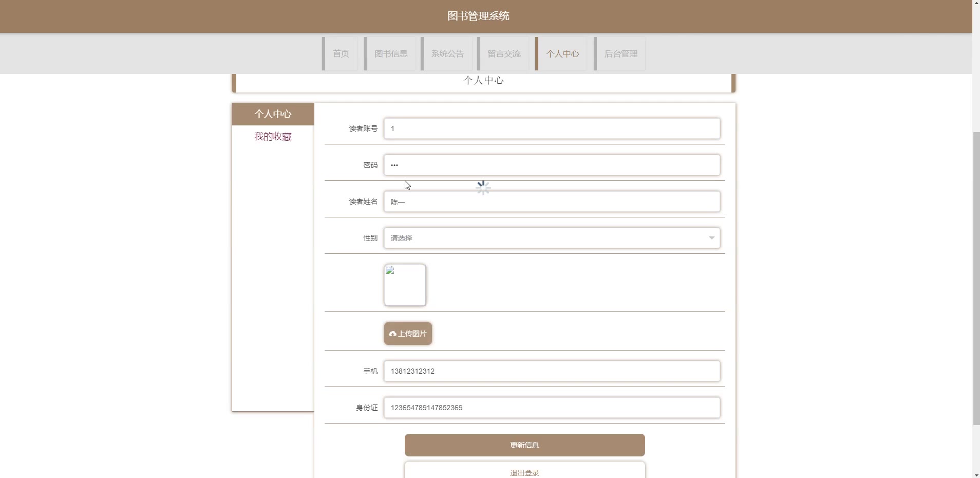Open 我的收藏 in the sidebar
980x478 pixels.
click(273, 137)
